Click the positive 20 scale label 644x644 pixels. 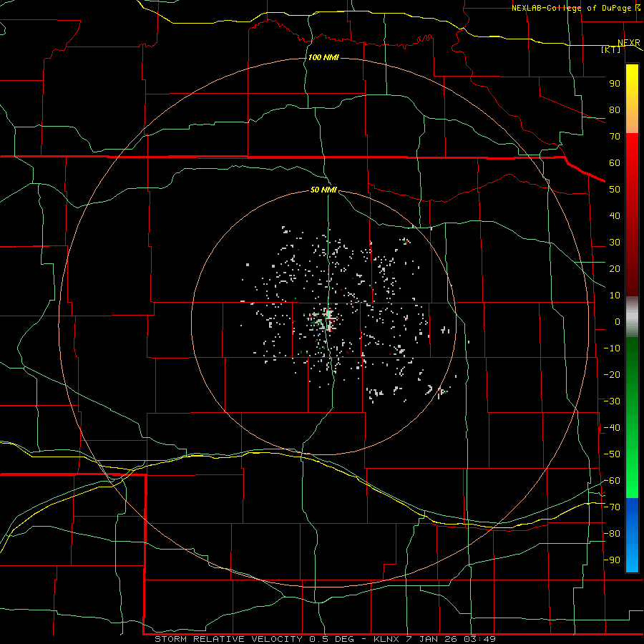click(615, 269)
